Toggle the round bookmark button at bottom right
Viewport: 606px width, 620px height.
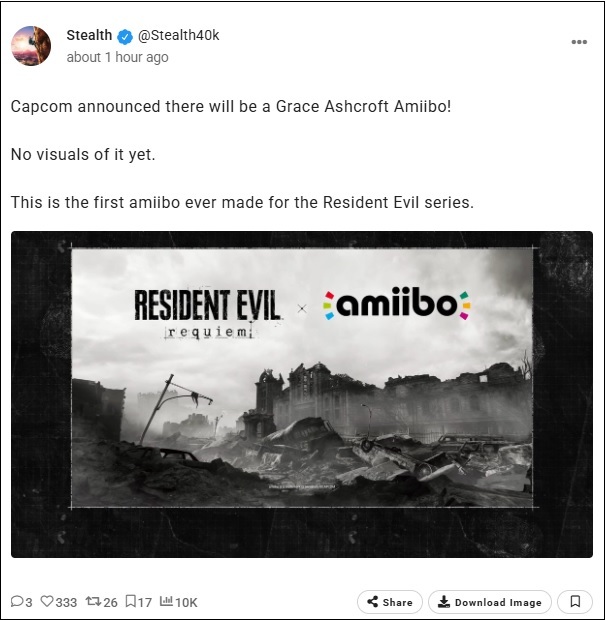coord(575,602)
